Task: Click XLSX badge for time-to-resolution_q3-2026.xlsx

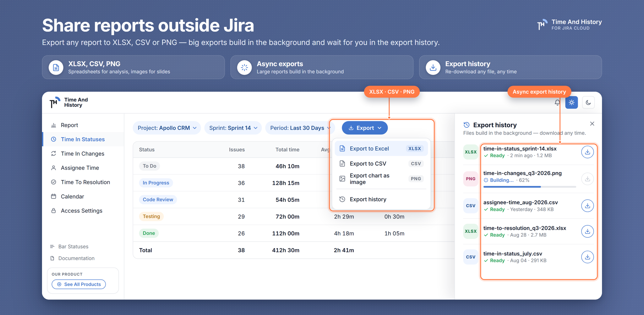Action: point(470,231)
